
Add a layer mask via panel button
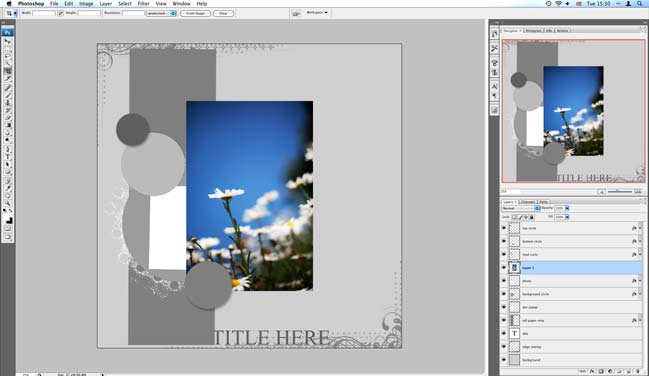601,371
